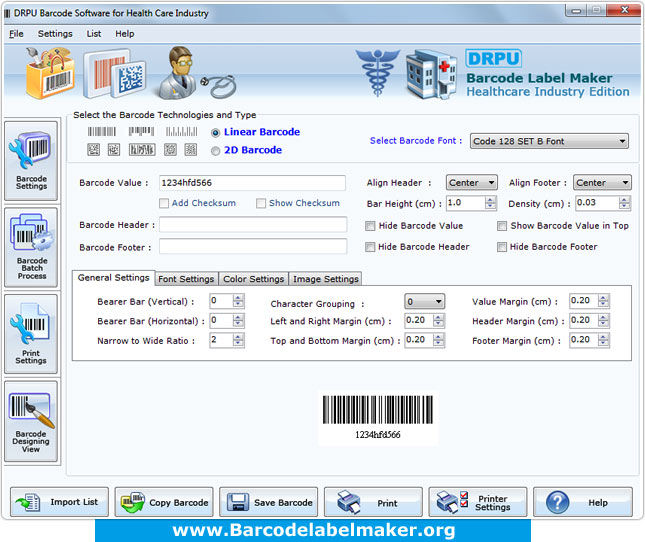
Task: Adjust Bar Height stepper arrows
Action: click(490, 203)
